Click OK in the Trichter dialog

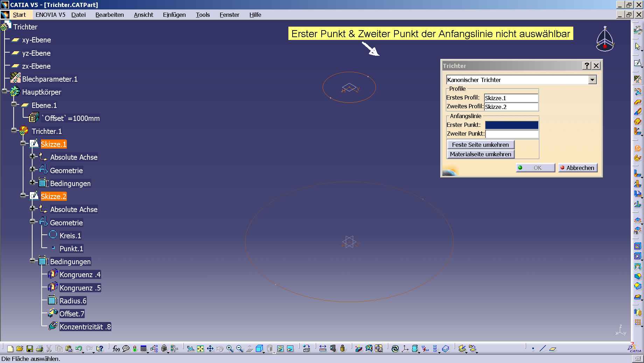coord(535,168)
